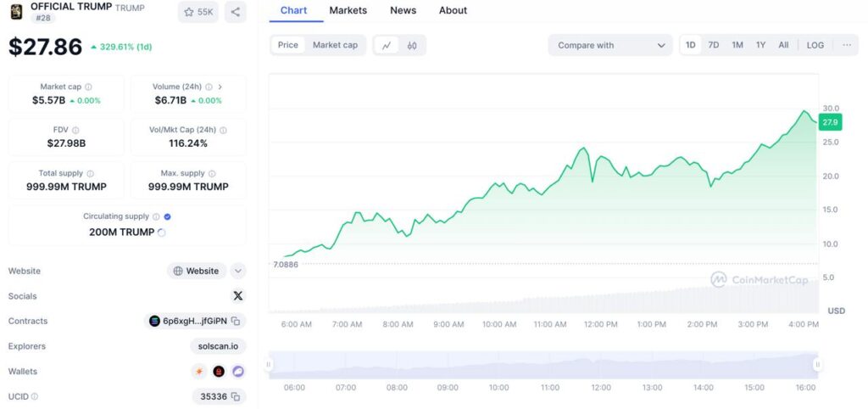This screenshot has height=409, width=868.
Task: Copy the UCID 35336 value
Action: point(236,396)
